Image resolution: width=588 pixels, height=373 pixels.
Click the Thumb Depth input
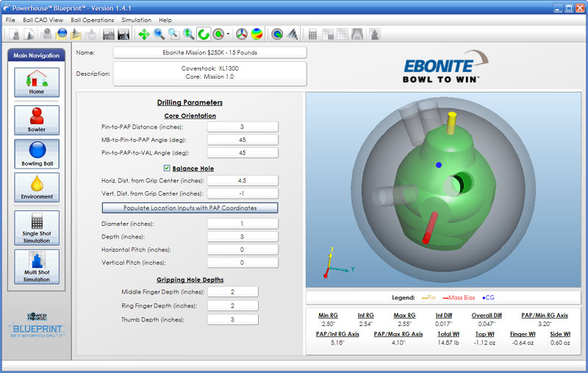pos(233,320)
